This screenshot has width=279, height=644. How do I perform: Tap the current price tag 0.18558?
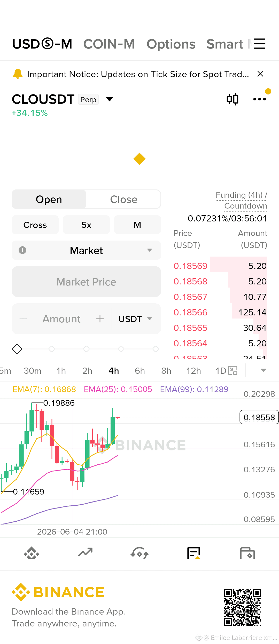pyautogui.click(x=259, y=417)
